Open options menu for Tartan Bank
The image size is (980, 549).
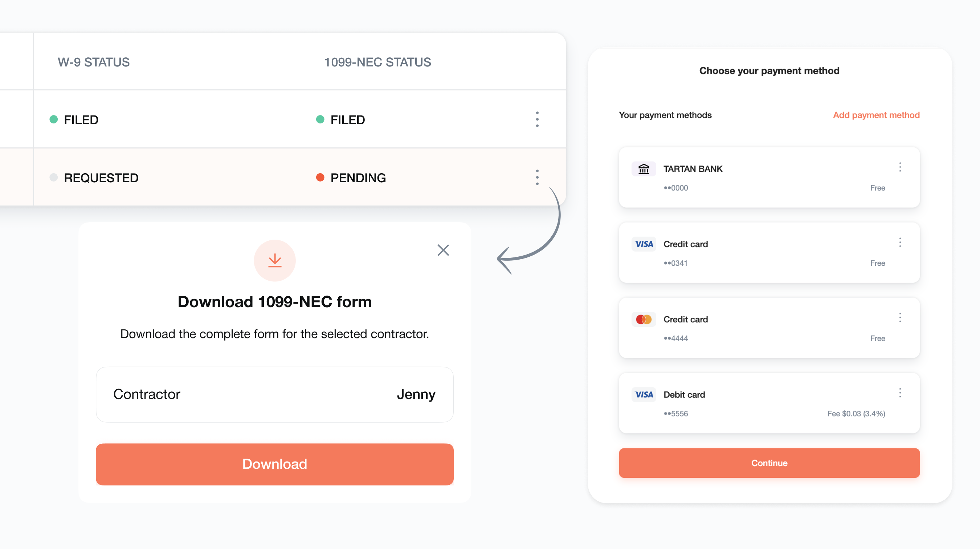pos(900,167)
